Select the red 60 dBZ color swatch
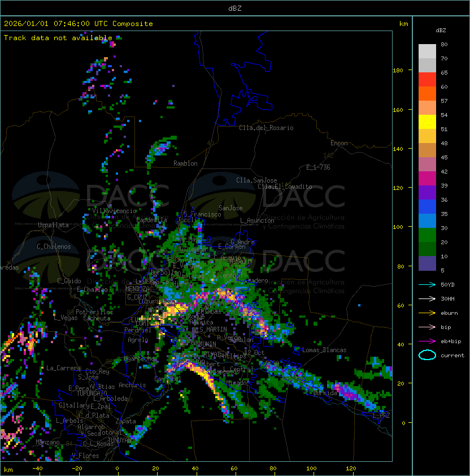This screenshot has height=476, width=470. pos(427,80)
